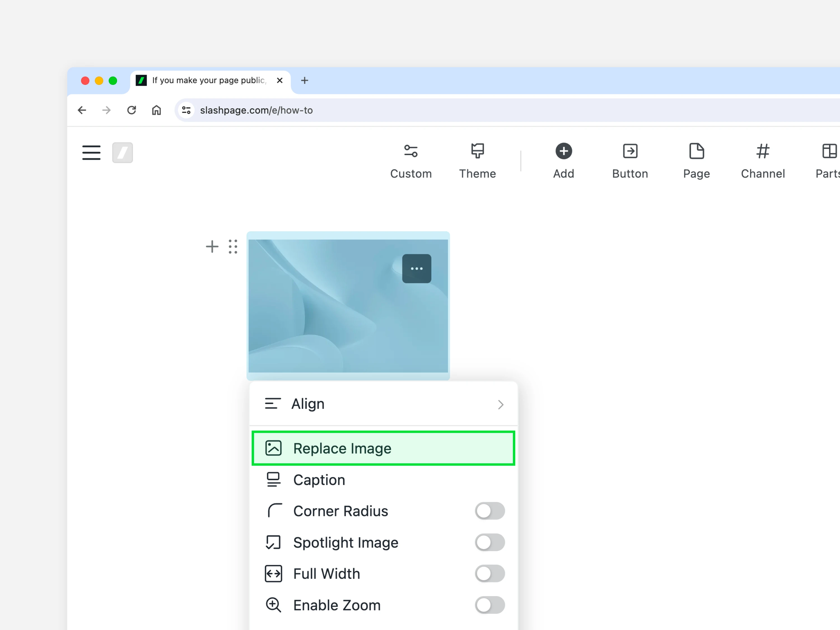The height and width of the screenshot is (630, 840).
Task: Click the Replace Image picture icon
Action: (273, 448)
